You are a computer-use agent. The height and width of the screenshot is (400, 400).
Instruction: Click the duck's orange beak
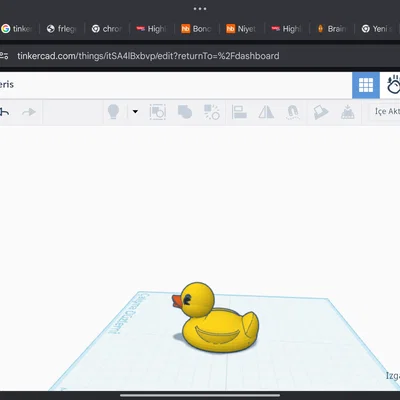[177, 301]
